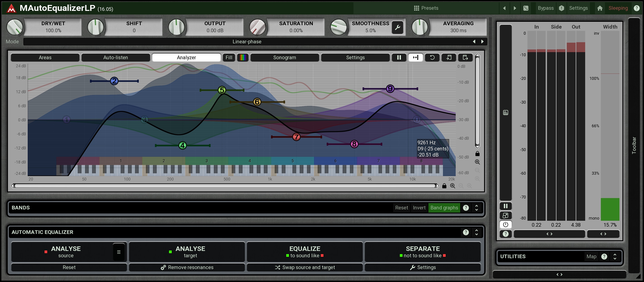This screenshot has width=644, height=282.
Task: Open the Analyse source menu button
Action: pos(119,252)
